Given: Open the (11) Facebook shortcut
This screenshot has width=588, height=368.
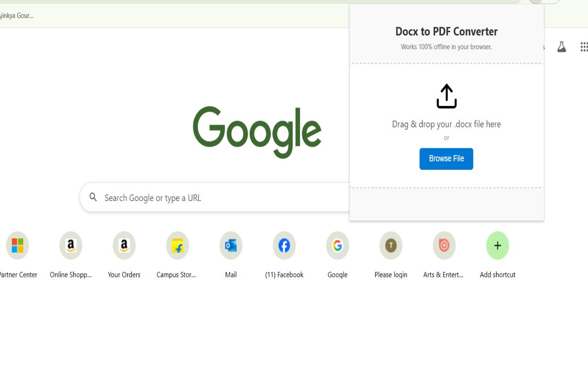Looking at the screenshot, I should point(284,246).
